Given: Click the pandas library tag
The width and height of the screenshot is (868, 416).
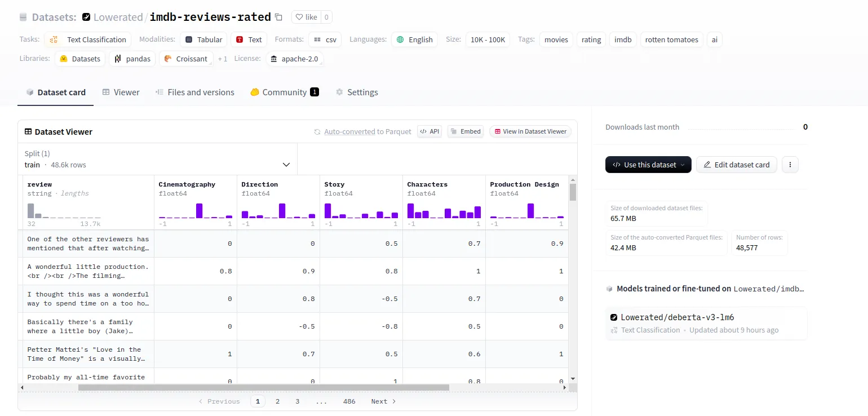Looking at the screenshot, I should (132, 59).
